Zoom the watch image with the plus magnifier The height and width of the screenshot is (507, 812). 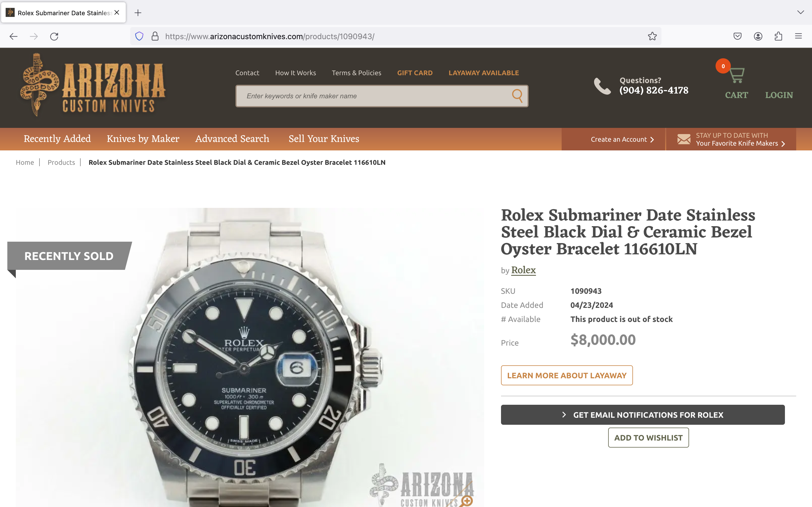point(467,501)
